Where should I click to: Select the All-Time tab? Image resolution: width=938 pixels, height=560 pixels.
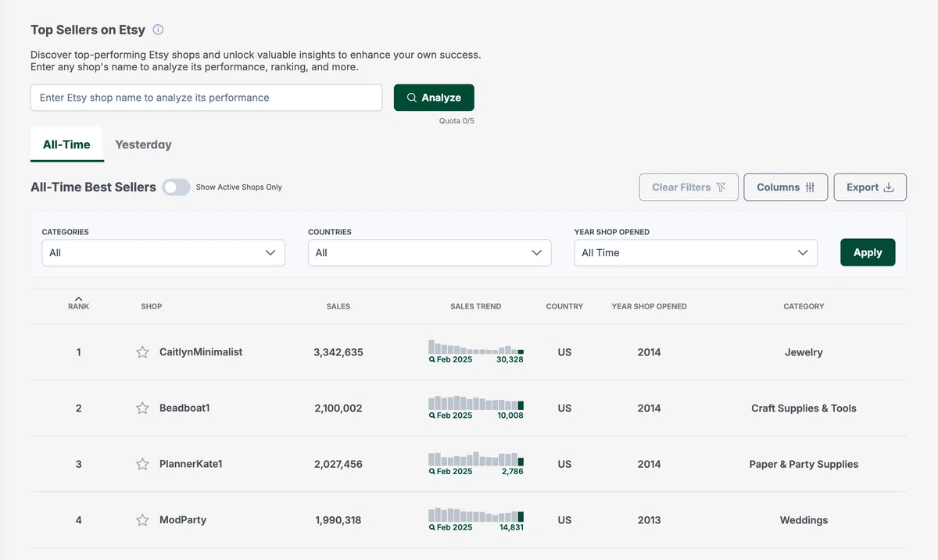pyautogui.click(x=66, y=144)
